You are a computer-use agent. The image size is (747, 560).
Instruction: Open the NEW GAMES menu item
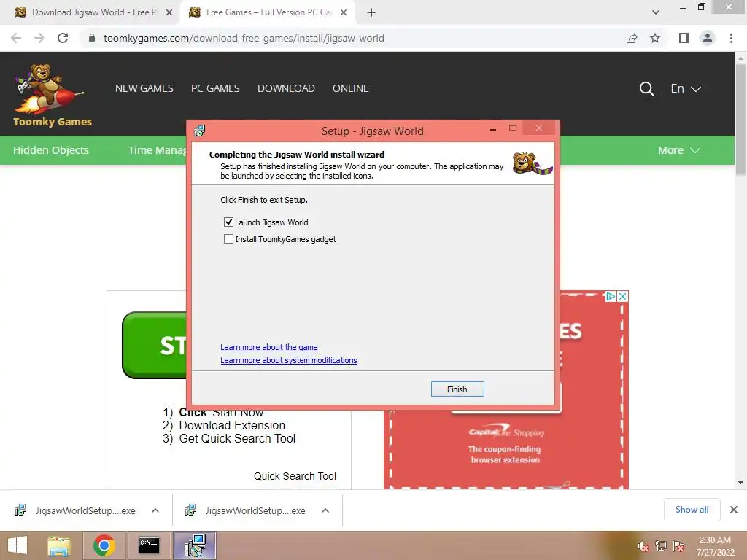(x=144, y=88)
